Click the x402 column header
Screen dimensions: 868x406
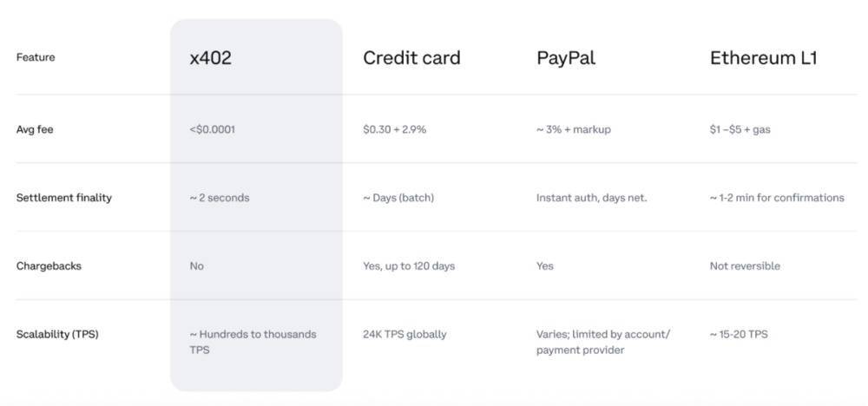(x=211, y=58)
